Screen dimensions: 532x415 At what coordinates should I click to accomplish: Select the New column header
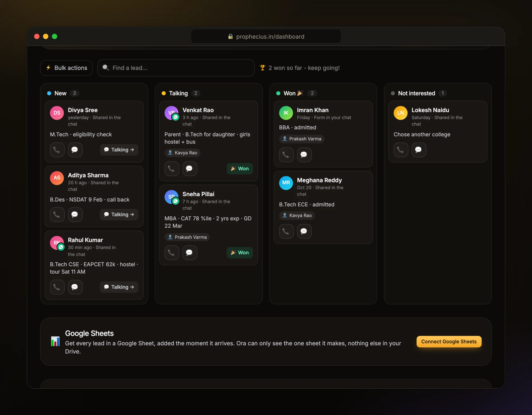(x=60, y=93)
